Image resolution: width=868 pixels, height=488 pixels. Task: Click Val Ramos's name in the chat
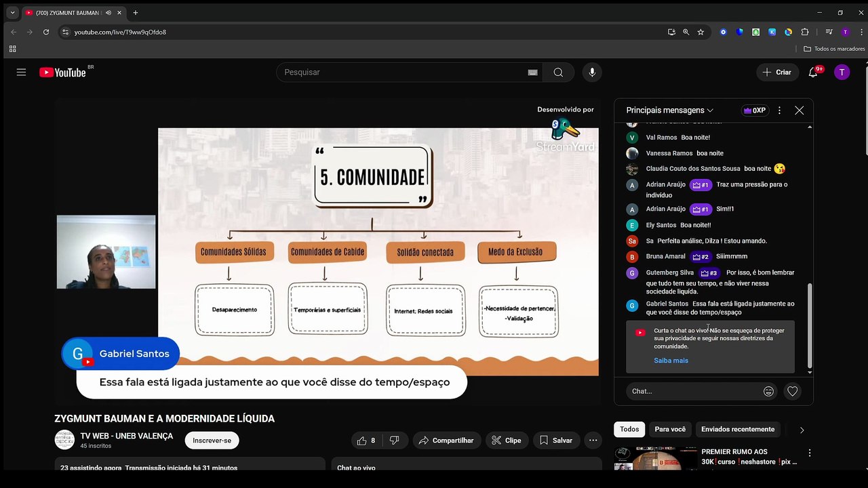tap(661, 138)
